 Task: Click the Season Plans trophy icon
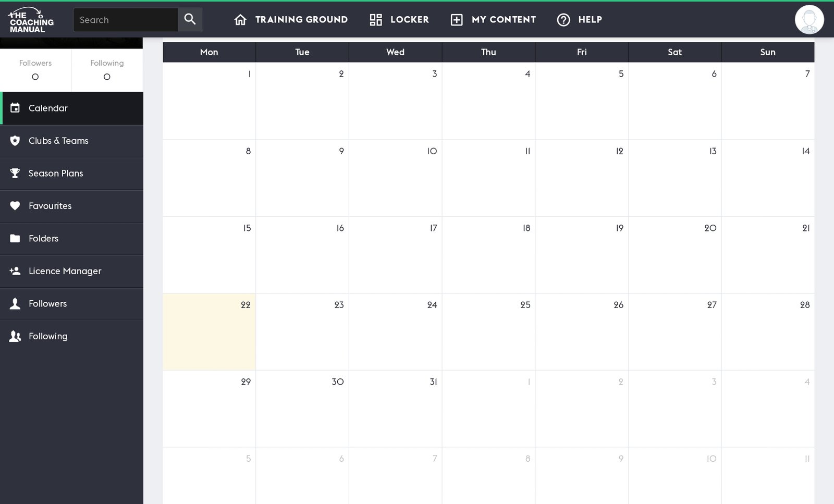tap(15, 173)
